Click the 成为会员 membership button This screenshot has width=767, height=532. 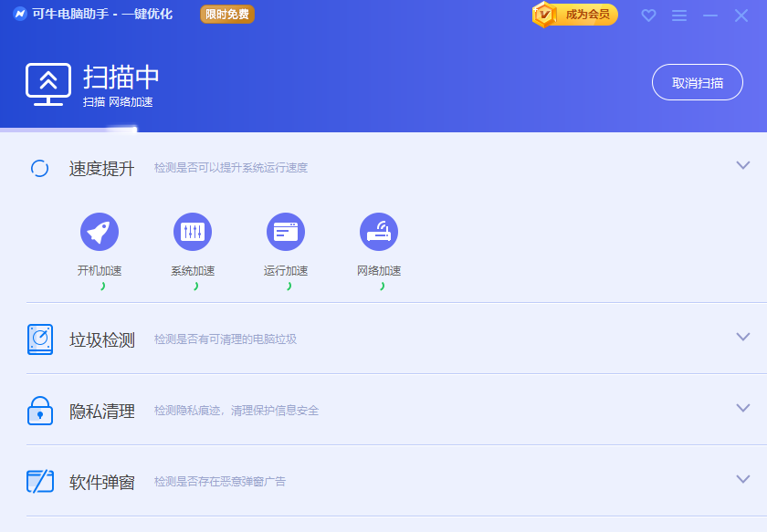click(576, 15)
